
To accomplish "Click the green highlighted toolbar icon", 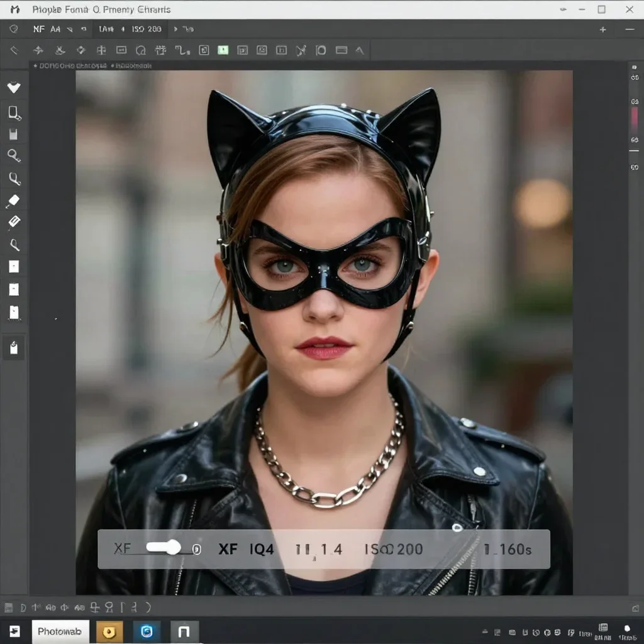I will [223, 50].
